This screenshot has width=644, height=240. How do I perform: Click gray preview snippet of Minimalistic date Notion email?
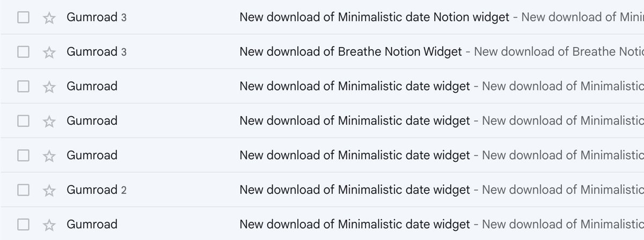click(582, 17)
